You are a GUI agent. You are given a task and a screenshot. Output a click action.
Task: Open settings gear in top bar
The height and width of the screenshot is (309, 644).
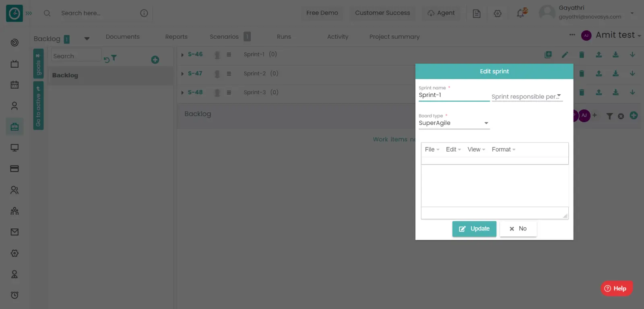click(x=498, y=14)
